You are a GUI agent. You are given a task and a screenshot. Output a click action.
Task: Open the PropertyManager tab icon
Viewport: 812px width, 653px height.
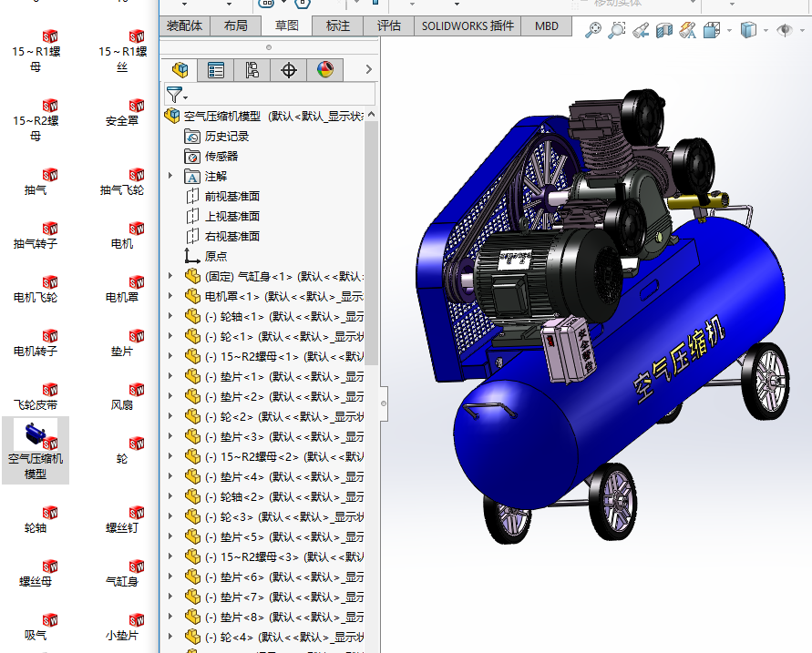click(216, 69)
